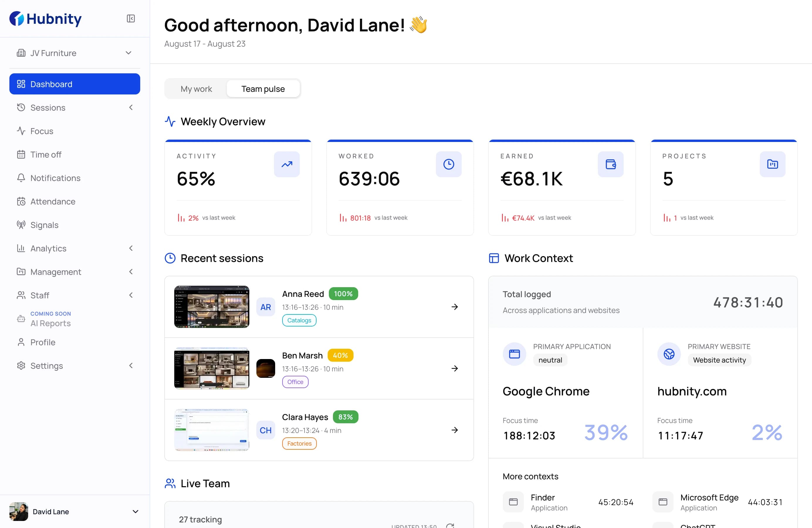Expand the Management submenu chevron
The height and width of the screenshot is (528, 812).
point(131,272)
